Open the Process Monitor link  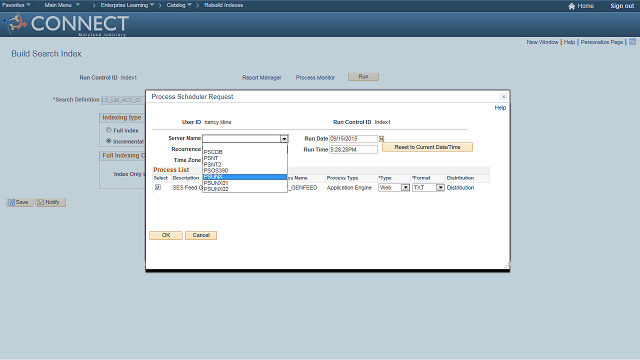(315, 78)
